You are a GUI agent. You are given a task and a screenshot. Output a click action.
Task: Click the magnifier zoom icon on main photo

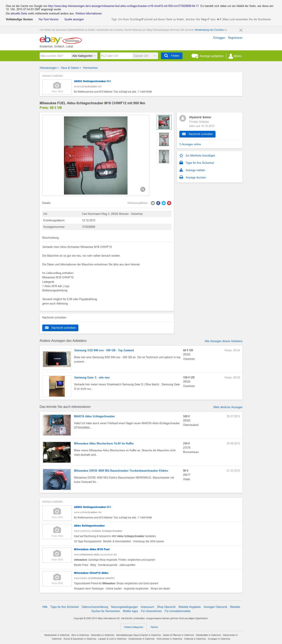143,189
